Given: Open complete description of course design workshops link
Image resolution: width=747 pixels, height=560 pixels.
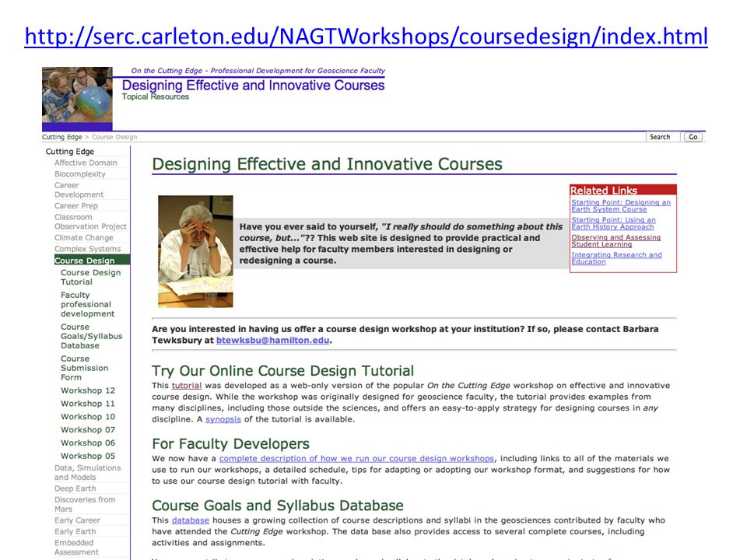Looking at the screenshot, I should tap(357, 459).
